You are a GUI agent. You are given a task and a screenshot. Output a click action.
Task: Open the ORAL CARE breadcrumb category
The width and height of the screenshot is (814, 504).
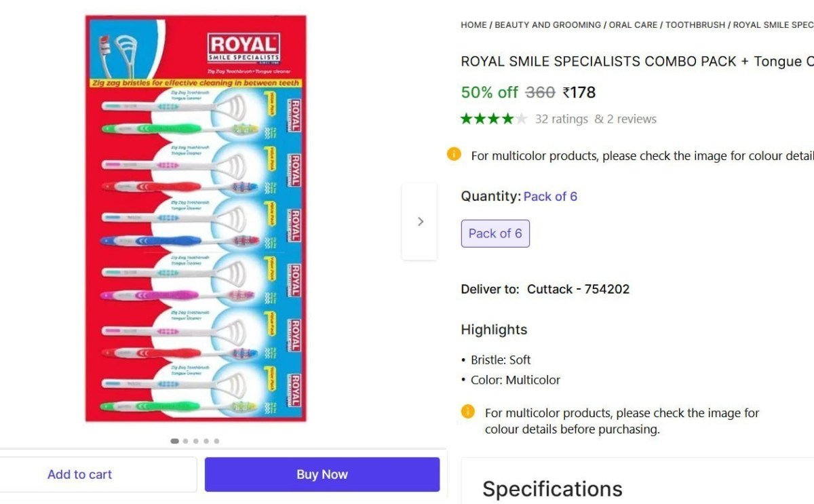[633, 24]
